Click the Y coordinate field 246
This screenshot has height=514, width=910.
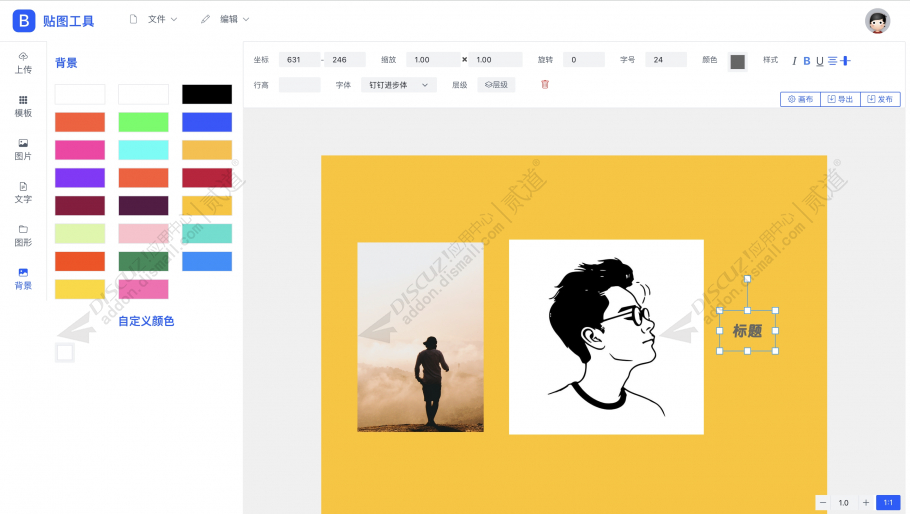coord(345,60)
